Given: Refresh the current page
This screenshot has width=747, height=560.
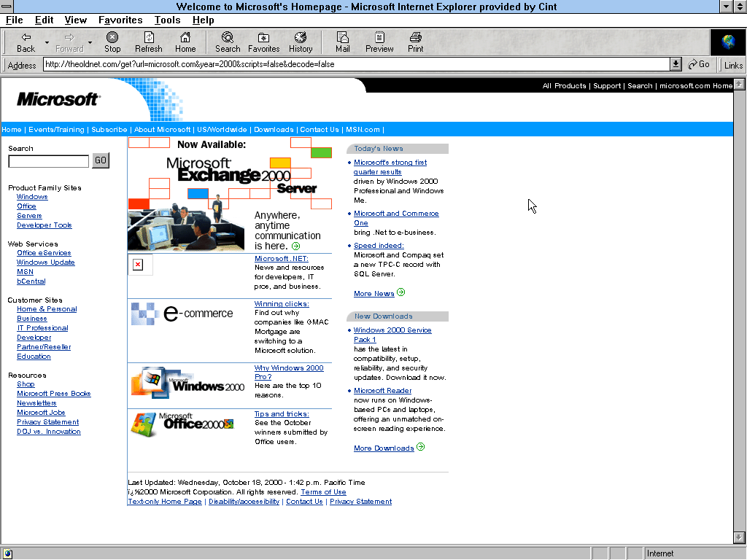Looking at the screenshot, I should pos(149,42).
